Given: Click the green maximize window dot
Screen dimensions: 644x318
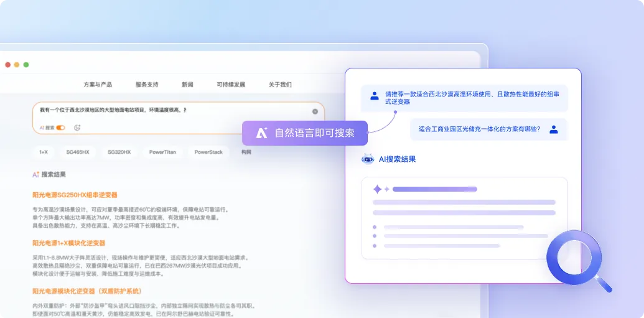Looking at the screenshot, I should click(26, 65).
